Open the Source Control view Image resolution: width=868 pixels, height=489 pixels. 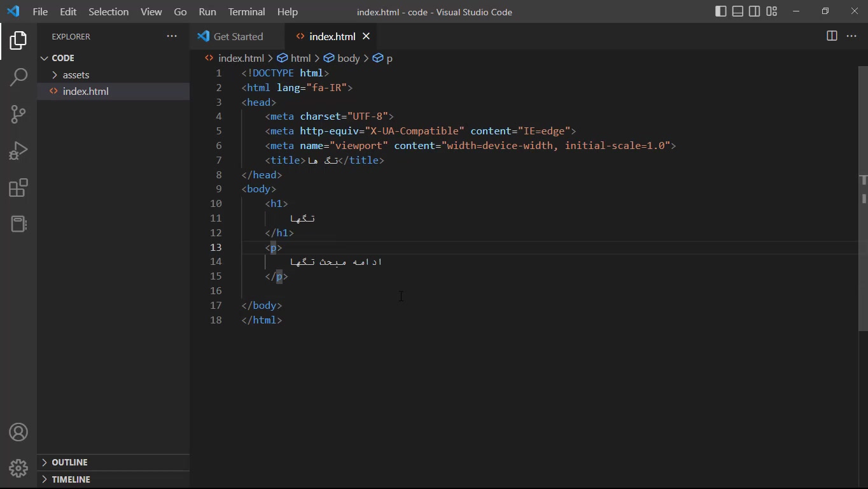18,114
